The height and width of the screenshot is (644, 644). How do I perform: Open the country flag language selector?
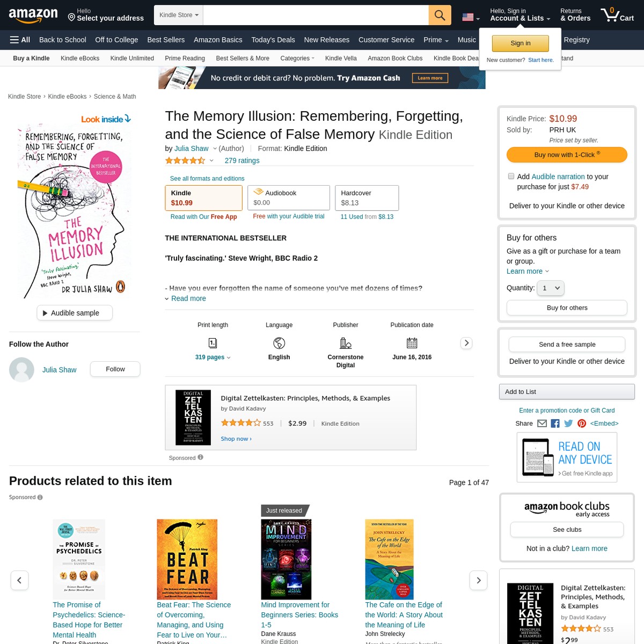[x=471, y=18]
